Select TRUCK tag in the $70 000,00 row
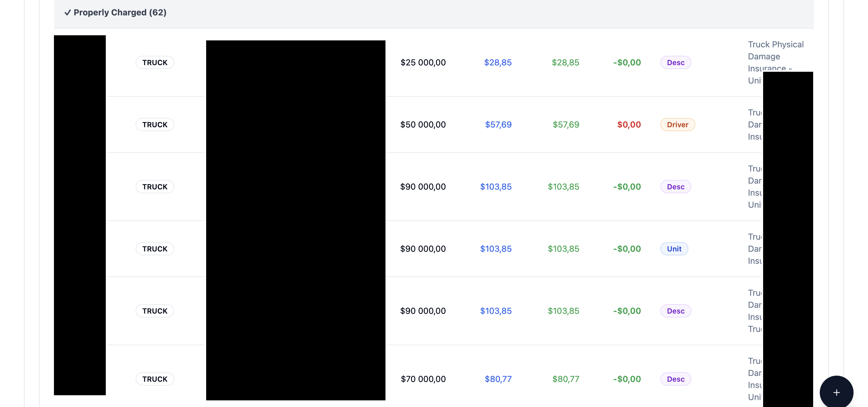 point(155,379)
